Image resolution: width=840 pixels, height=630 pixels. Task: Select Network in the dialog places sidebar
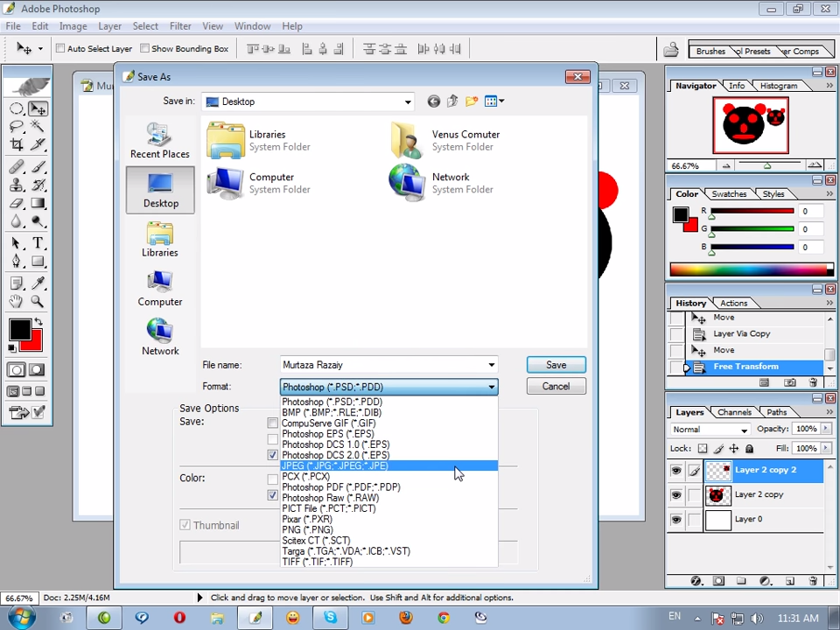[x=160, y=337]
